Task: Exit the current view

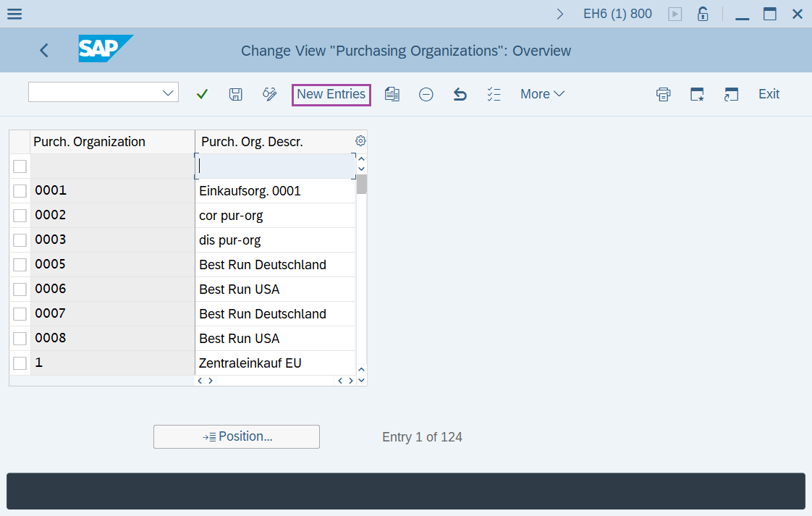Action: tap(769, 94)
